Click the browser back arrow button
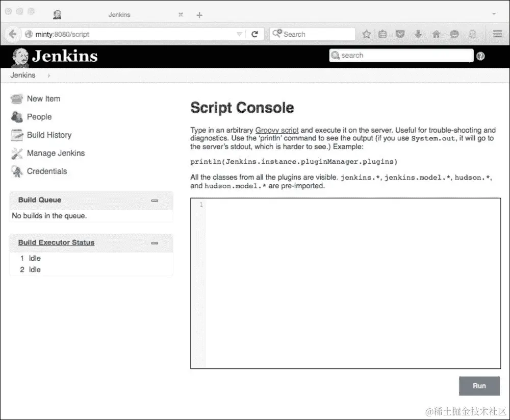Image resolution: width=510 pixels, height=420 pixels. [13, 34]
